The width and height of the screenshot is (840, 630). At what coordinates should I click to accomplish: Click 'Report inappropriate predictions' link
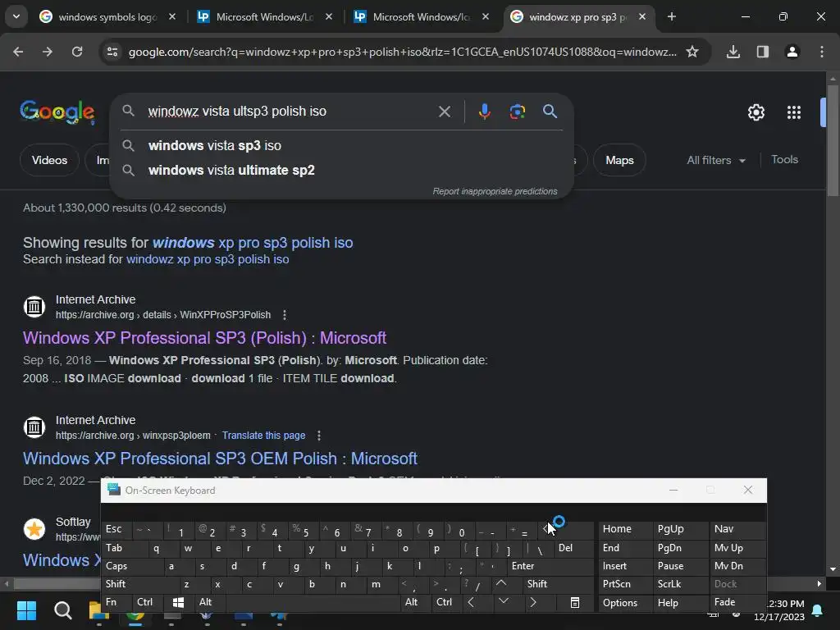[x=495, y=191]
